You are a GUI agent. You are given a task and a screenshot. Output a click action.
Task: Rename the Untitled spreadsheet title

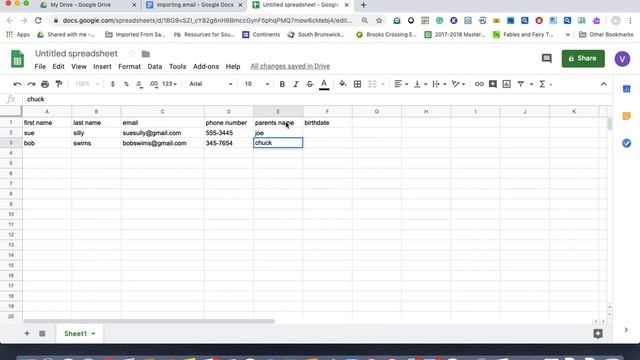(x=76, y=53)
